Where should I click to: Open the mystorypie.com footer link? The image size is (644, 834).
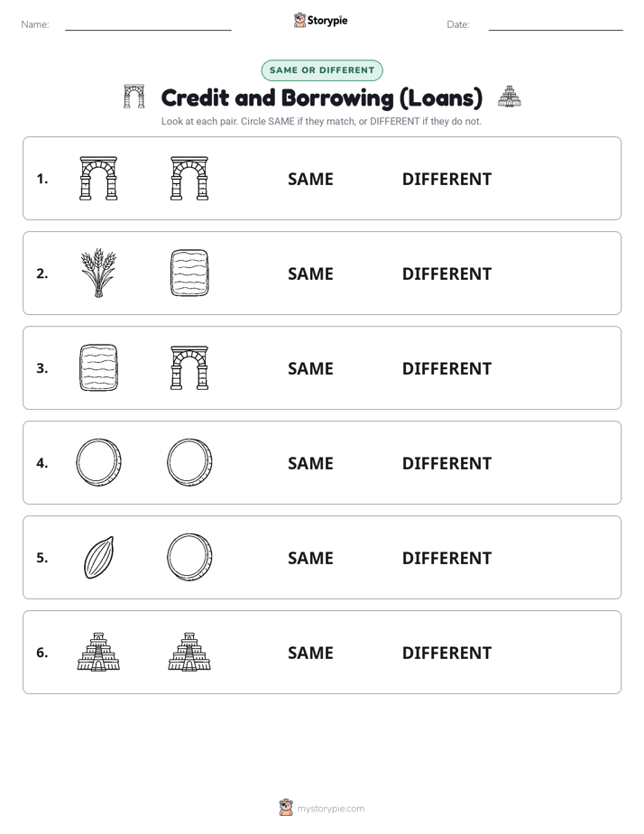[330, 809]
